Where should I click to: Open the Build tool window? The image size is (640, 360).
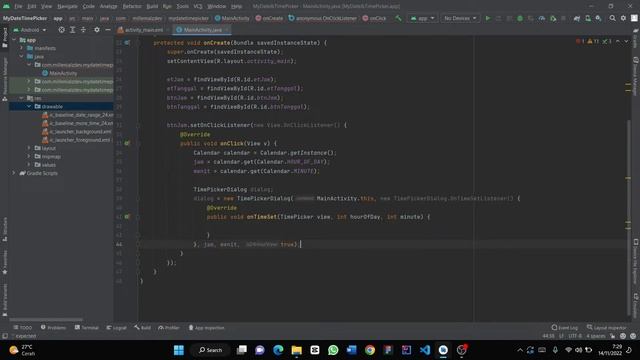tap(142, 328)
